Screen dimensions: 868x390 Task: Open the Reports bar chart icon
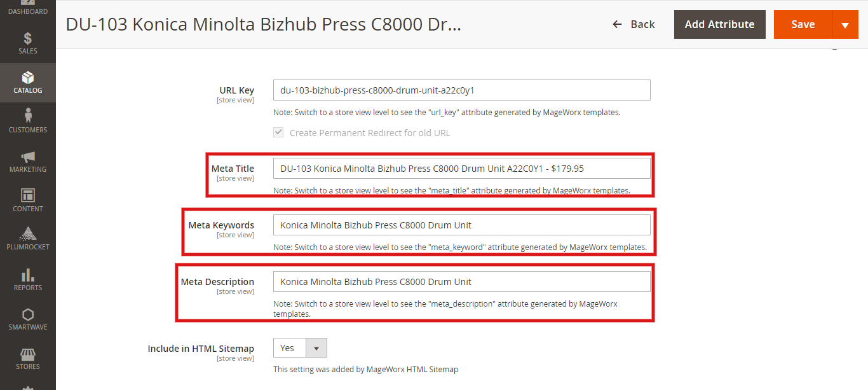coord(28,275)
